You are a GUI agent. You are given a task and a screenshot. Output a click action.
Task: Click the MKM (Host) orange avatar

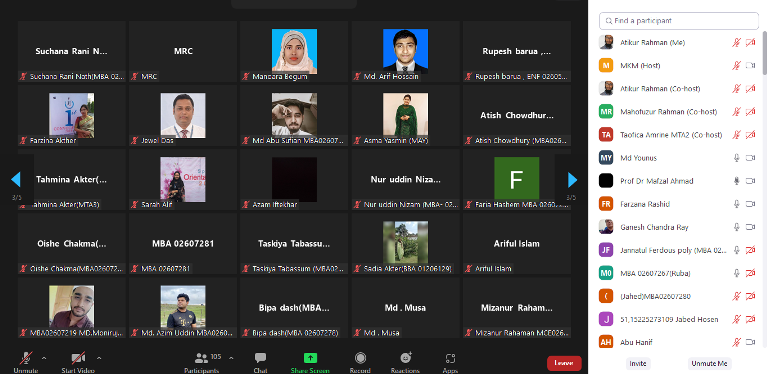click(606, 66)
